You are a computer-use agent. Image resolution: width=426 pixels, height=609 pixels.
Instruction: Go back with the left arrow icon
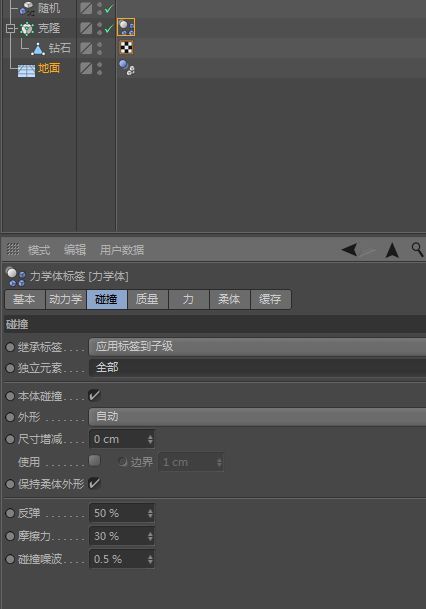click(349, 249)
